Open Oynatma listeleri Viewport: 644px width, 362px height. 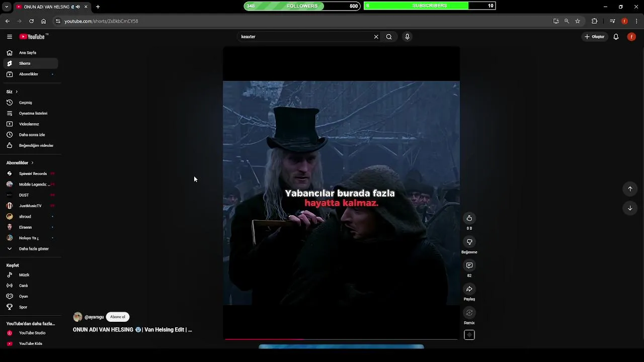[x=31, y=114]
